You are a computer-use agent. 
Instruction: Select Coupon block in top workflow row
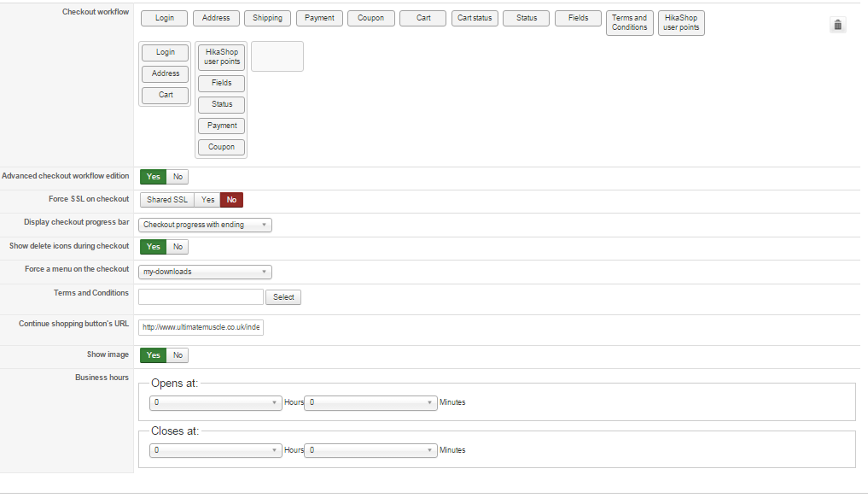[371, 18]
